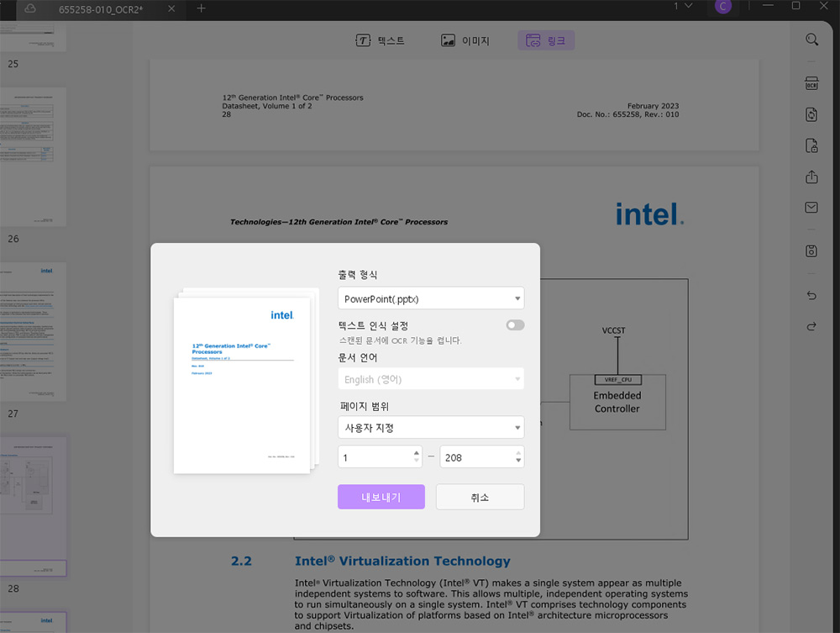840x633 pixels.
Task: Open the window count dropdown showing 1
Action: coord(683,6)
